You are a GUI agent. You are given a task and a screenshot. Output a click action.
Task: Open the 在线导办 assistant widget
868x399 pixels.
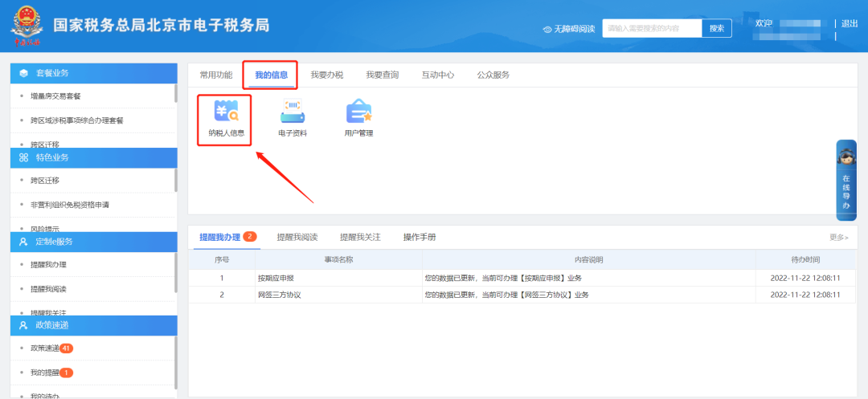pos(846,180)
